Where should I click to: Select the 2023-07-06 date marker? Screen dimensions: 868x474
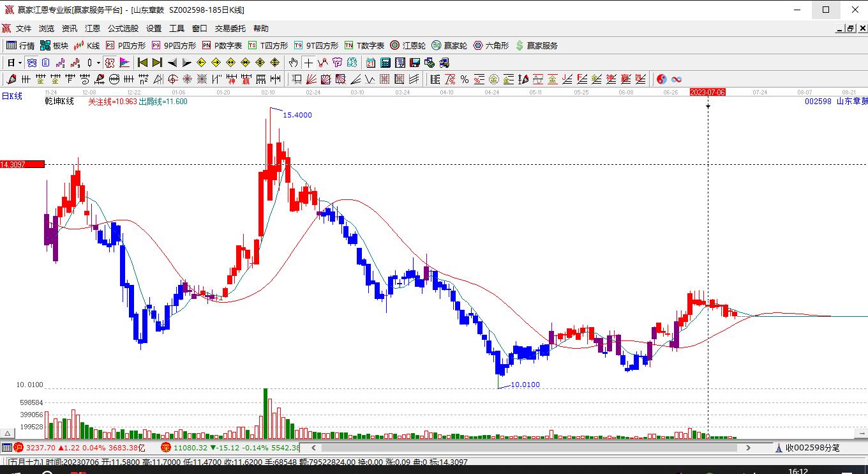click(x=708, y=92)
